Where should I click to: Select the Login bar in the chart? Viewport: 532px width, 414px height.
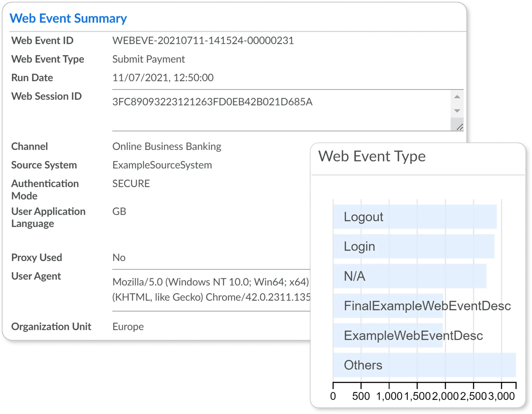(x=414, y=246)
